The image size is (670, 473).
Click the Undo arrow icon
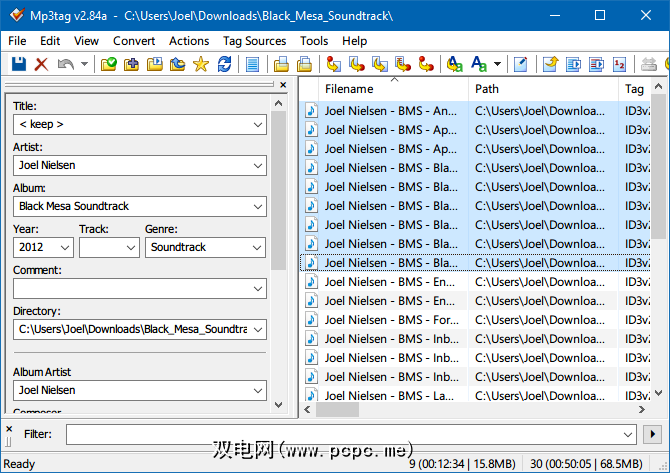66,65
